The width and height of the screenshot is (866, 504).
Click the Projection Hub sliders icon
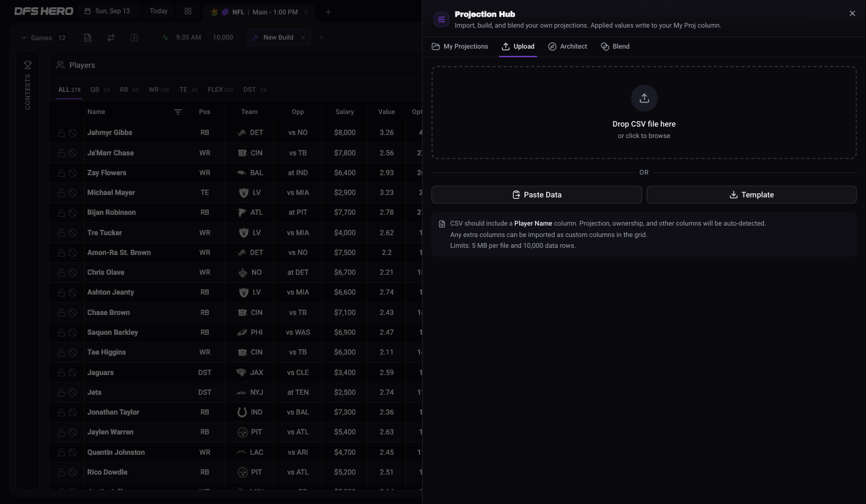(441, 19)
